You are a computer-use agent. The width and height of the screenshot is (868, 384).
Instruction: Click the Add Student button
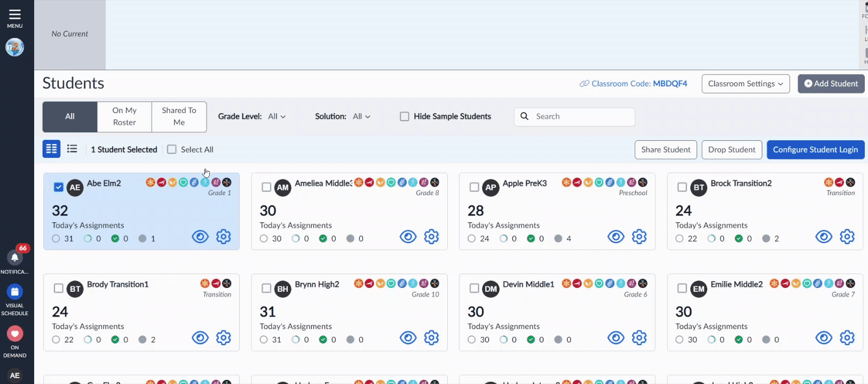(x=831, y=84)
